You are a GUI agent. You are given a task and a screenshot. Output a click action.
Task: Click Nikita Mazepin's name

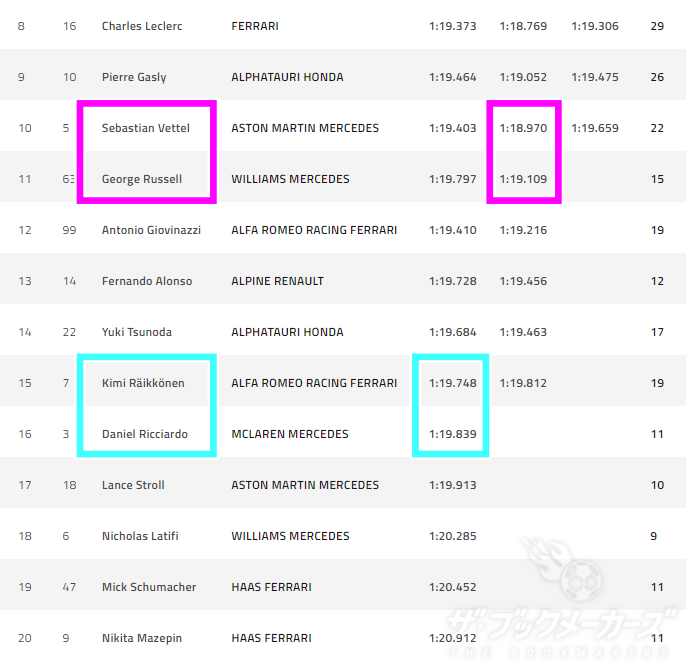click(x=143, y=638)
